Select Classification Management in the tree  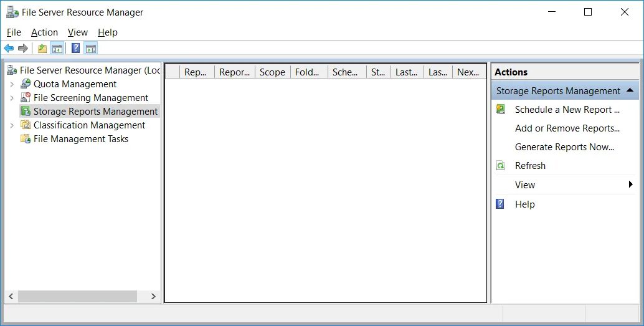pyautogui.click(x=89, y=125)
